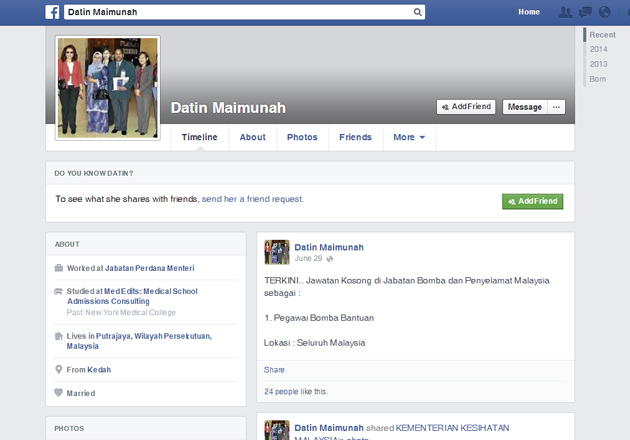Click the briefcase icon beside Worked at

(x=59, y=268)
